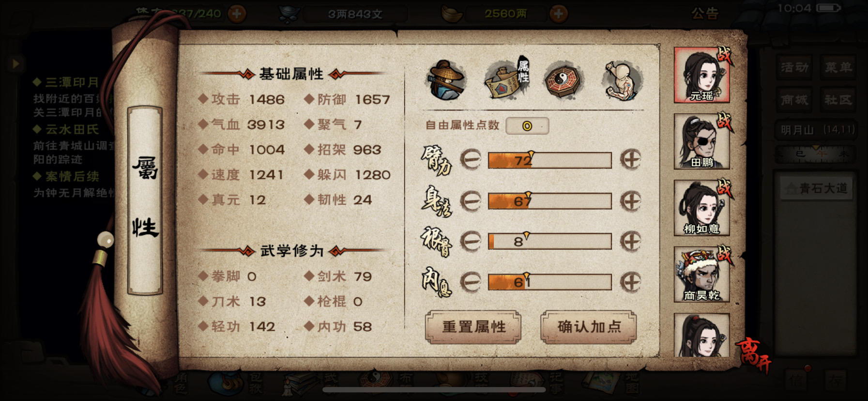
Task: Click the red 离开 leave icon
Action: click(753, 355)
